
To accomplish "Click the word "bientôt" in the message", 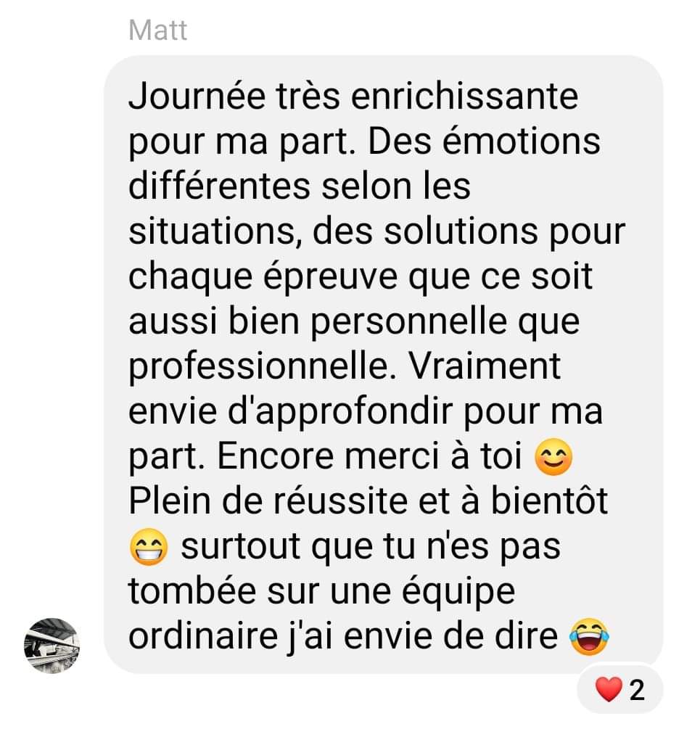I will click(x=550, y=501).
